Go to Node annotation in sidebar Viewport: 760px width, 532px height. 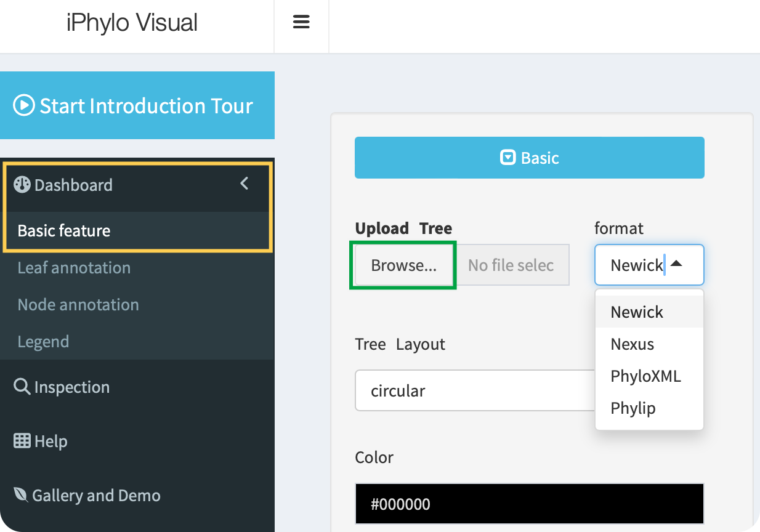click(78, 304)
